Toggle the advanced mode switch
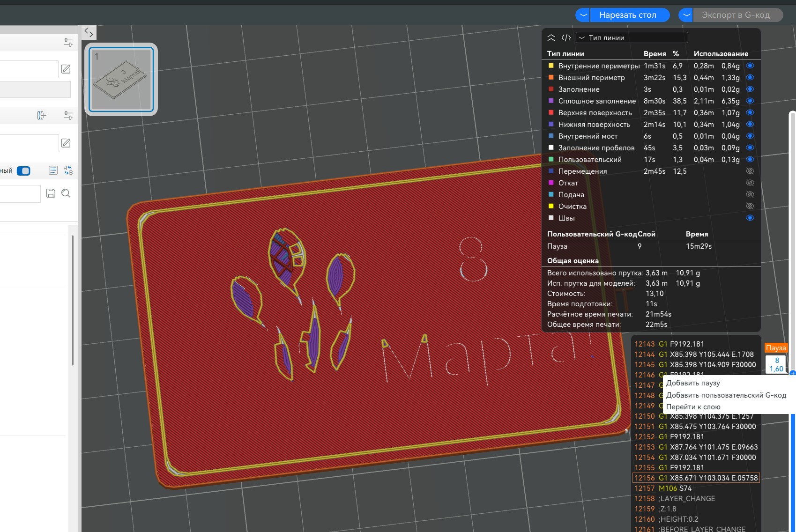The width and height of the screenshot is (796, 532). 23,170
